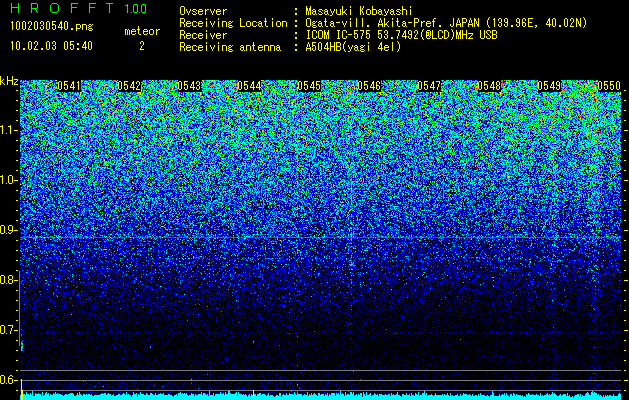
Task: Click the meteor count value 2
Action: click(x=142, y=46)
